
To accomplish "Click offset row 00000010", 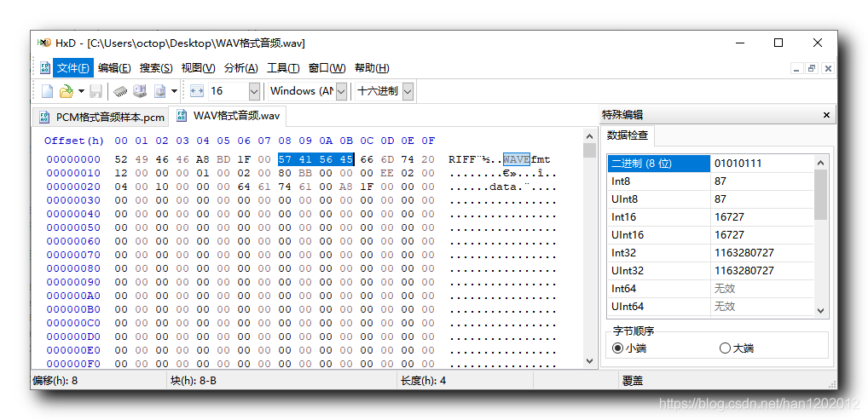I will click(73, 173).
